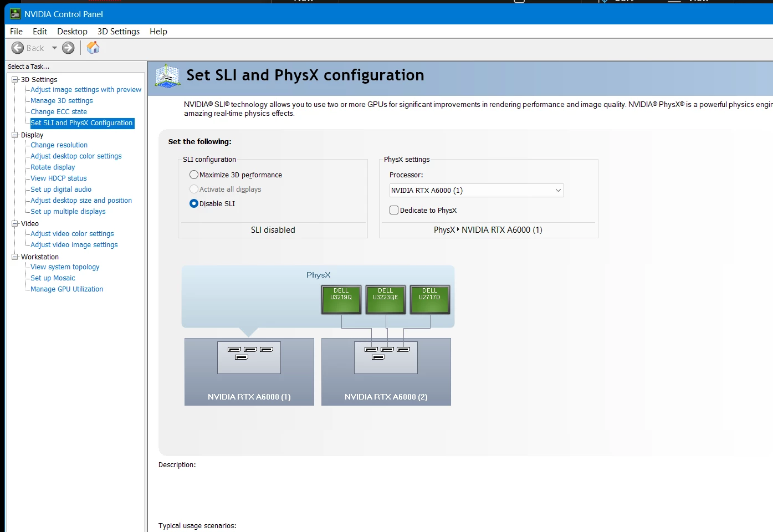Open Adjust video color settings
Image resolution: width=773 pixels, height=532 pixels.
pos(72,234)
